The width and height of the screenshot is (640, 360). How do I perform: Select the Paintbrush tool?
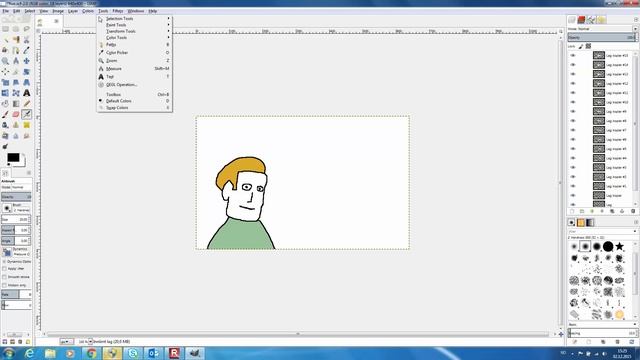[5, 114]
